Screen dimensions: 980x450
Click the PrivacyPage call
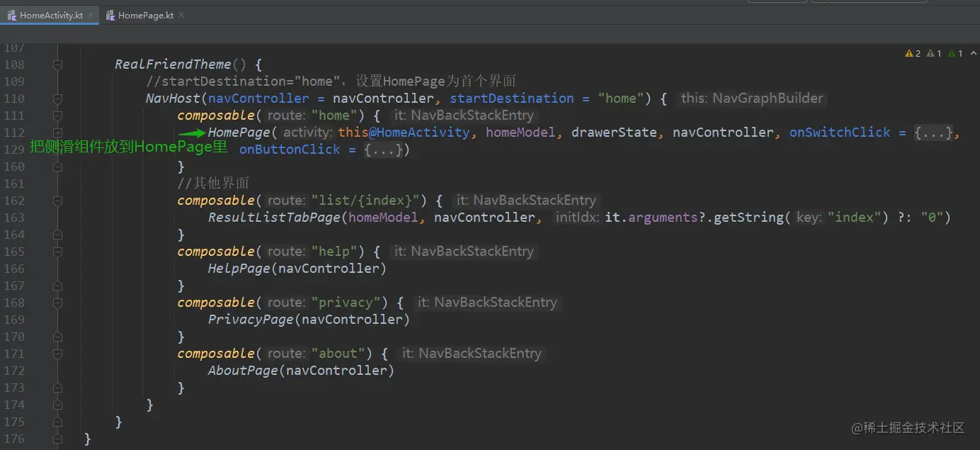point(251,320)
